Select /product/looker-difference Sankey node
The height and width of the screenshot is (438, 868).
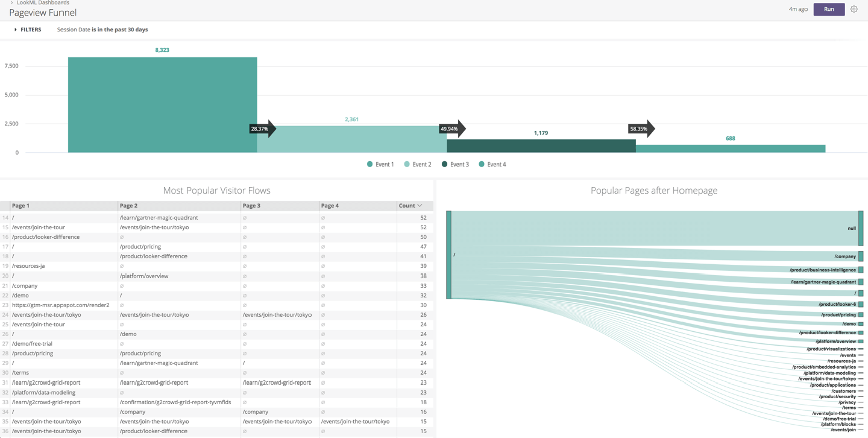point(861,332)
